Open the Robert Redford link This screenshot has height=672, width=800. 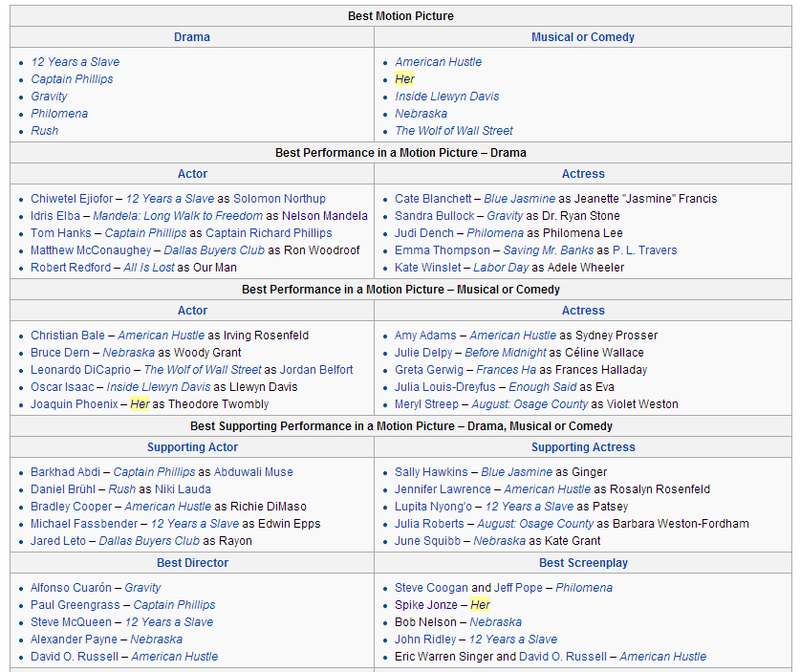[x=71, y=268]
